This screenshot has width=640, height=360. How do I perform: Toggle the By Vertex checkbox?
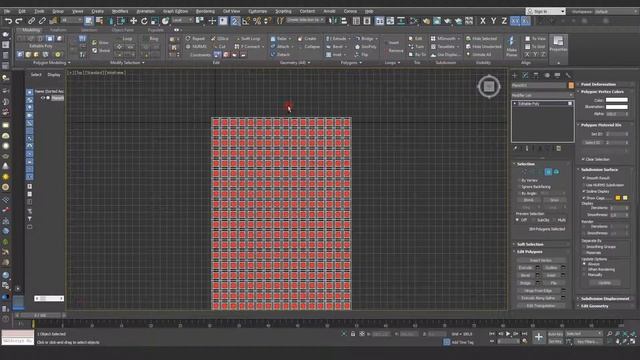click(519, 180)
